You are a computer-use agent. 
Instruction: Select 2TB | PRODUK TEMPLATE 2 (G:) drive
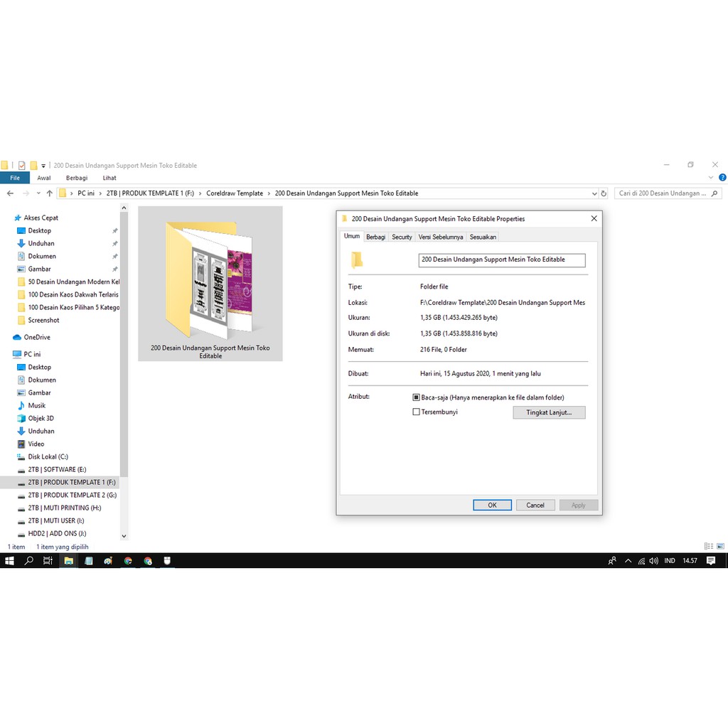coord(72,495)
